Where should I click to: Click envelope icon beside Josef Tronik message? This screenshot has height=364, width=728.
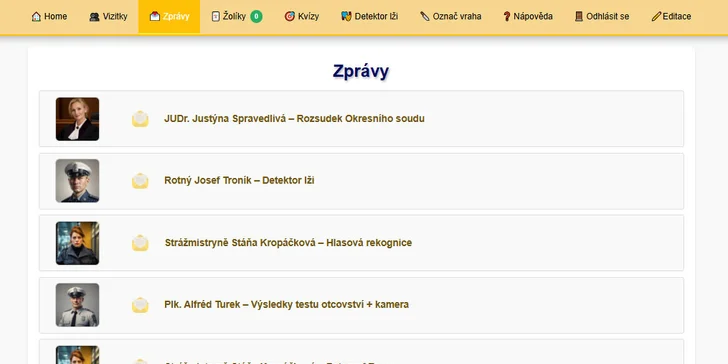click(x=140, y=181)
